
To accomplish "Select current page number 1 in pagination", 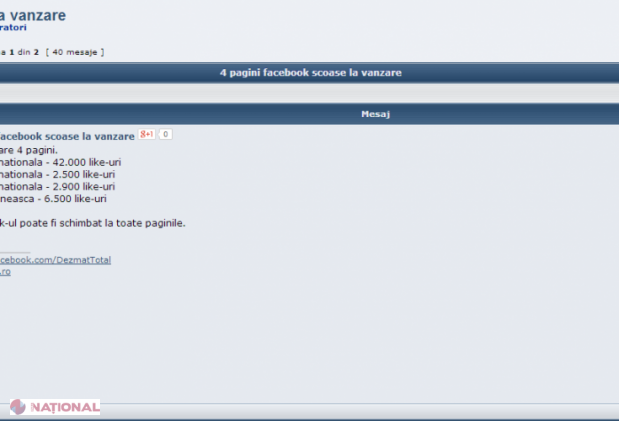I will click(12, 52).
